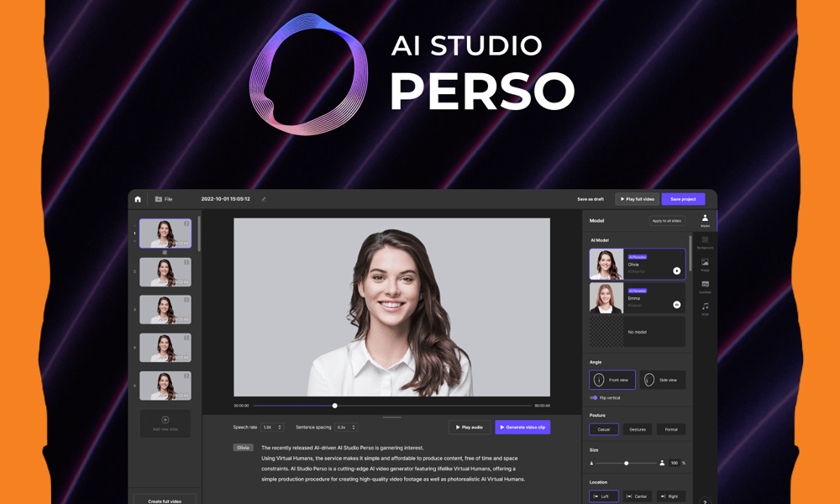Click options icon on slide 5 thumbnail
Image resolution: width=840 pixels, height=504 pixels.
pyautogui.click(x=186, y=376)
